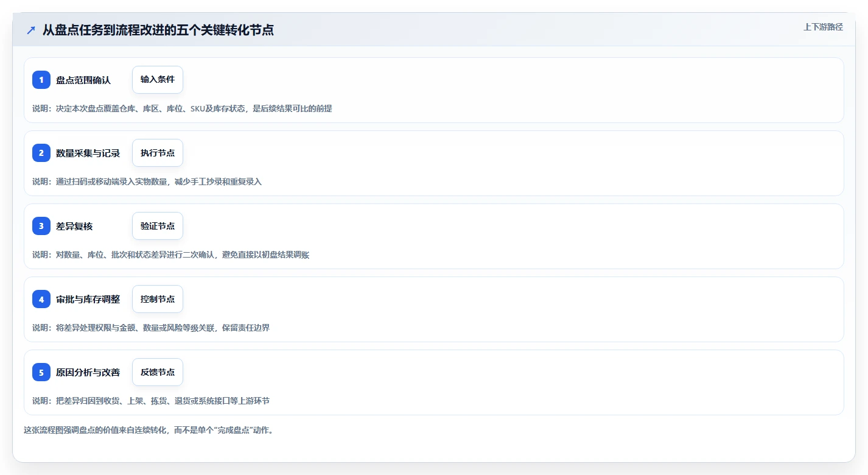This screenshot has height=475, width=868.
Task: Click the description mentioning SKU及库存状态
Action: tap(182, 108)
